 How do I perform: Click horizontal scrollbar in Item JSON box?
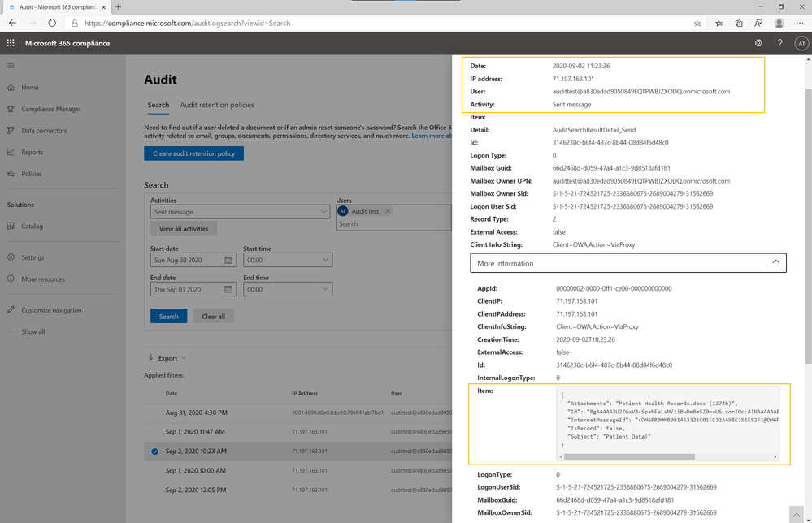coord(629,456)
